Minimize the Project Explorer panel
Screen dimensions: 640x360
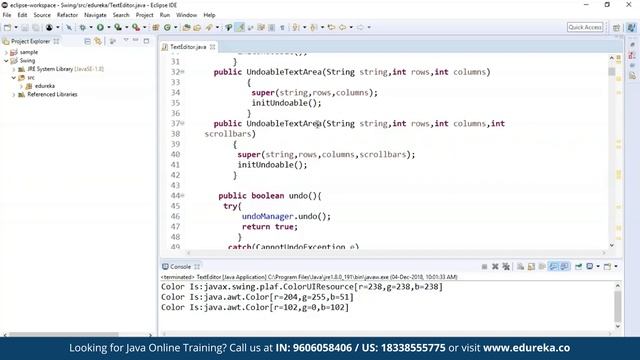(x=136, y=40)
